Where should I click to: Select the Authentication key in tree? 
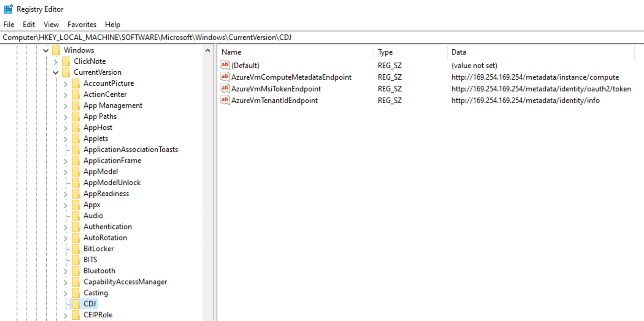click(x=107, y=227)
